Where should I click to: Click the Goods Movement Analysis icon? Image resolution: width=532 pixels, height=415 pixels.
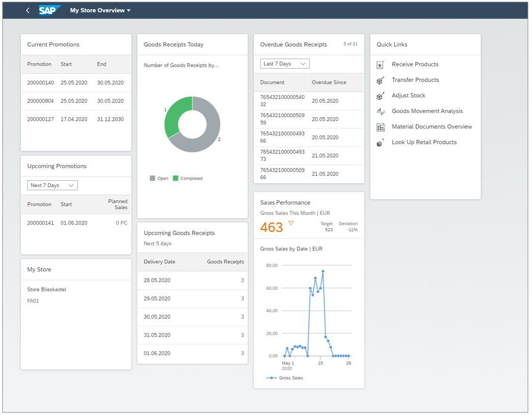coord(379,111)
